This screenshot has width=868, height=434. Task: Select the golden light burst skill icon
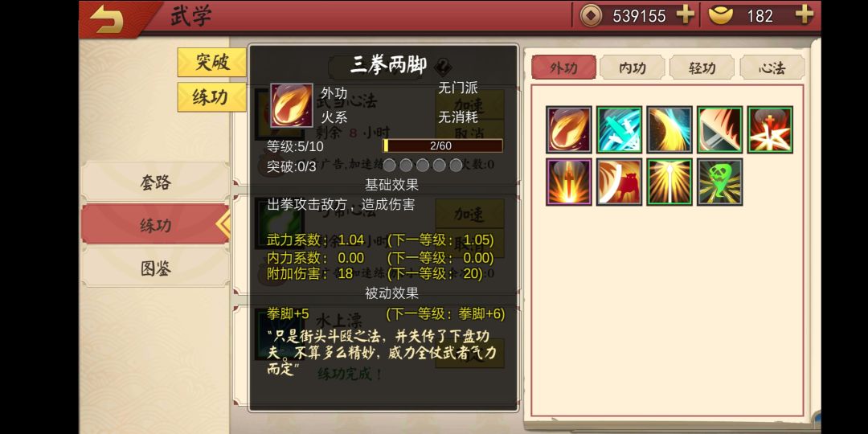coord(669,182)
